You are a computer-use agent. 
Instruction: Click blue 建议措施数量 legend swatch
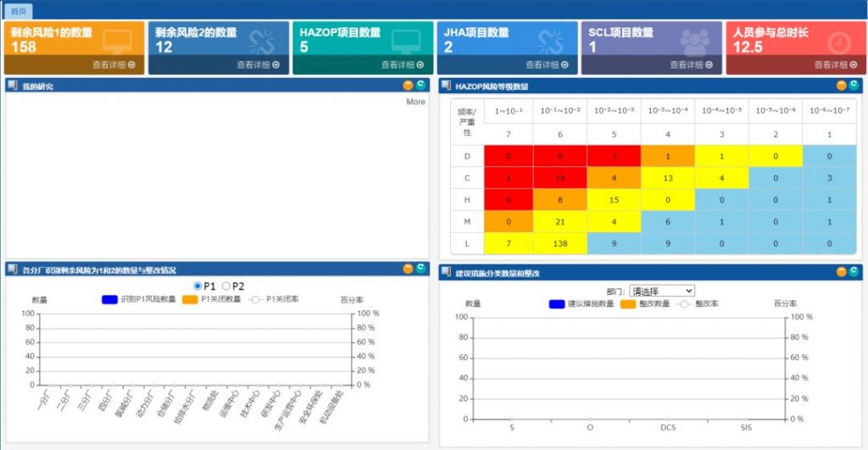pos(557,303)
